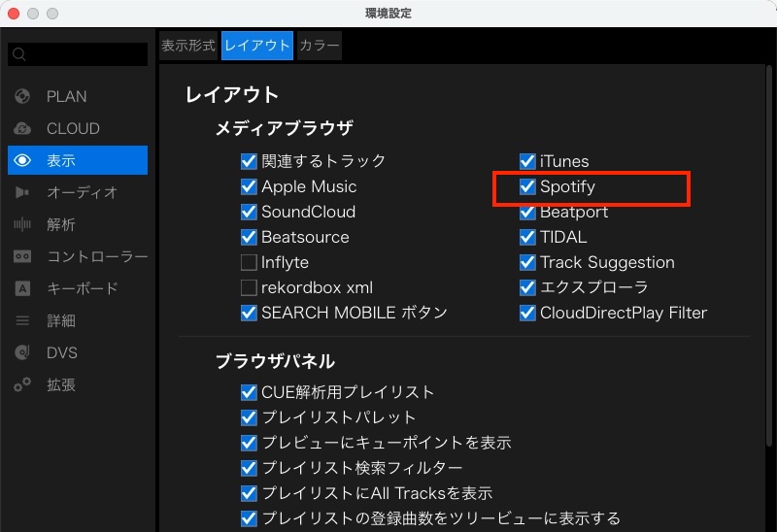The width and height of the screenshot is (777, 532).
Task: Toggle プレイリスト検索フィルター checkbox
Action: click(249, 468)
